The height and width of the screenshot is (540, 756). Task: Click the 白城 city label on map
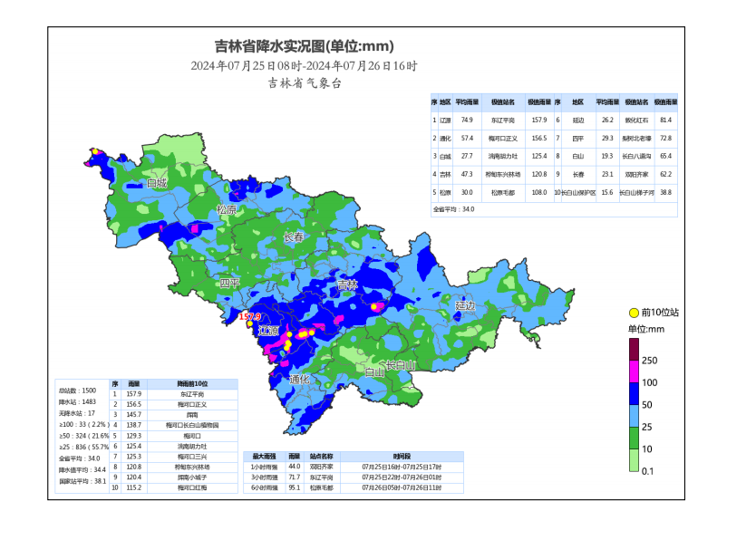pyautogui.click(x=157, y=183)
